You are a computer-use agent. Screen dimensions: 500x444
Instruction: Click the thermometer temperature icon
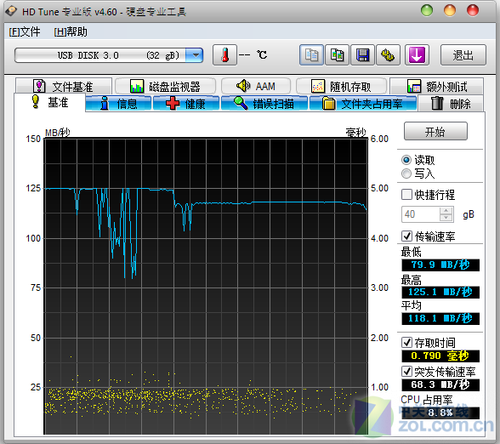tap(225, 55)
